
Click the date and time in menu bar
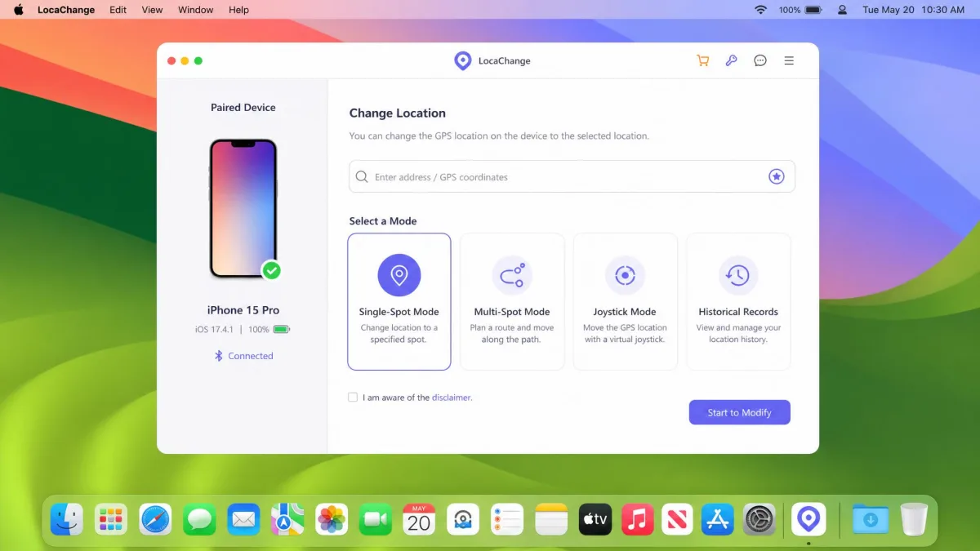click(x=913, y=10)
